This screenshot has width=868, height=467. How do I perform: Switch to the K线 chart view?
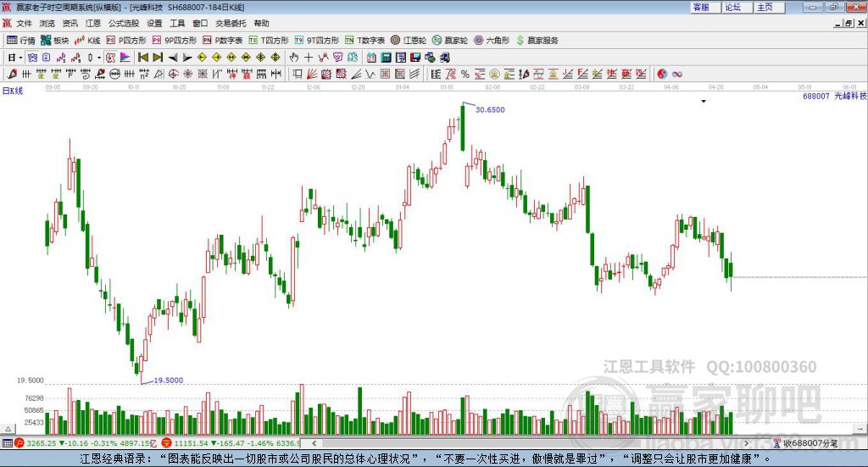point(87,41)
